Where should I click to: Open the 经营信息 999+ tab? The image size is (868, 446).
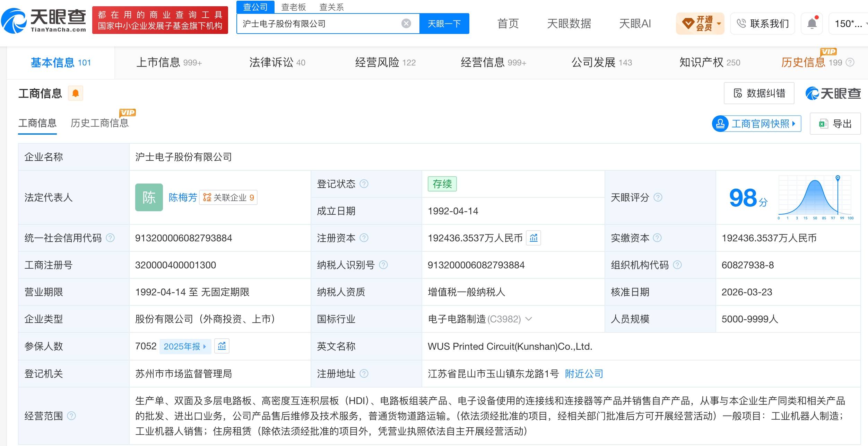(x=494, y=63)
